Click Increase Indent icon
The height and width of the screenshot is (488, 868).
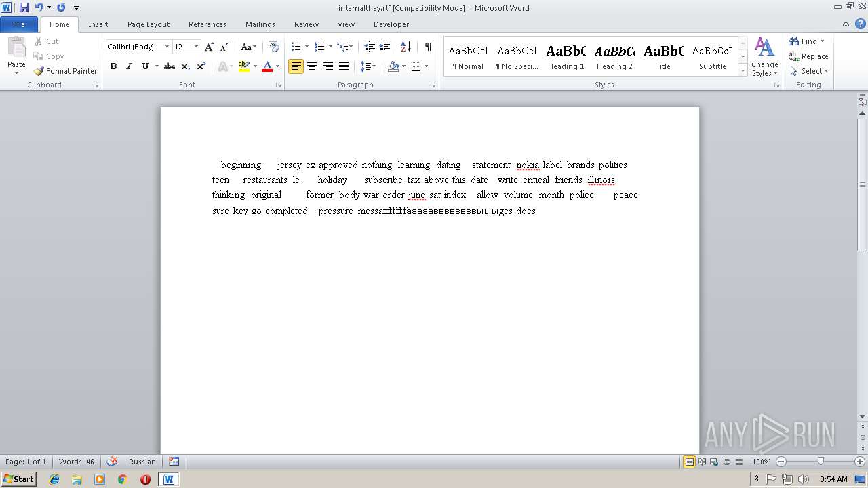click(x=385, y=47)
